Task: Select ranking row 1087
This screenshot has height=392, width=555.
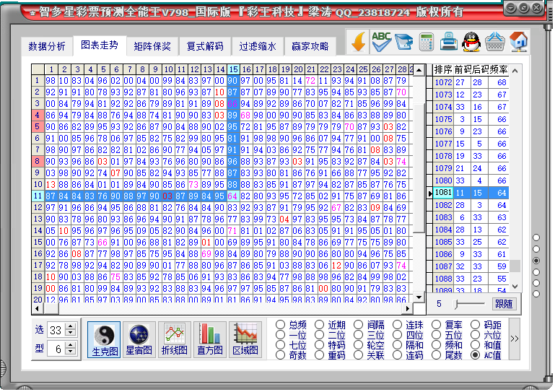Action: [471, 266]
